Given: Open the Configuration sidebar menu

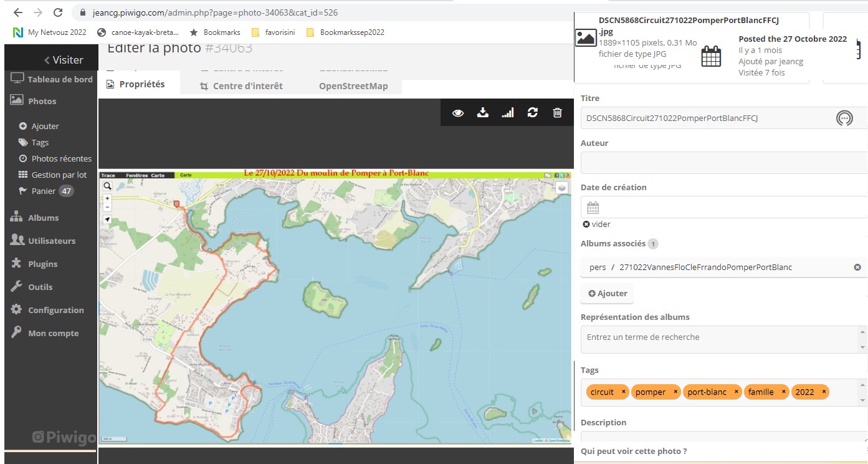Looking at the screenshot, I should click(55, 310).
